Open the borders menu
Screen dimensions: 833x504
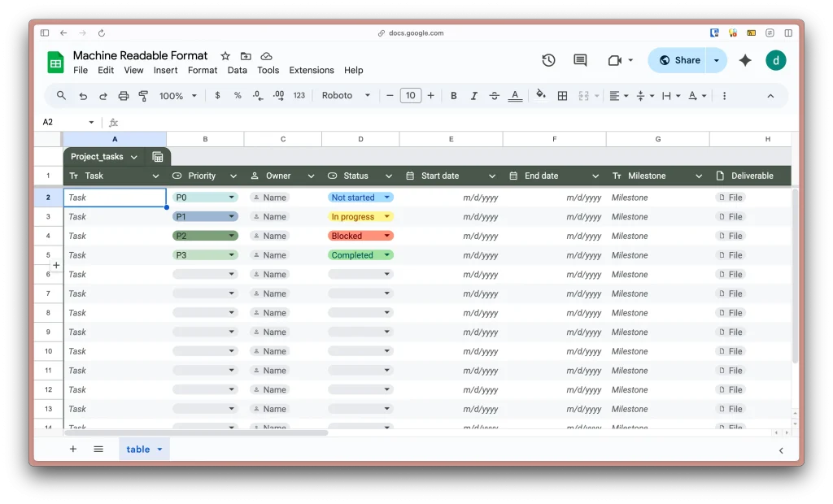click(562, 95)
